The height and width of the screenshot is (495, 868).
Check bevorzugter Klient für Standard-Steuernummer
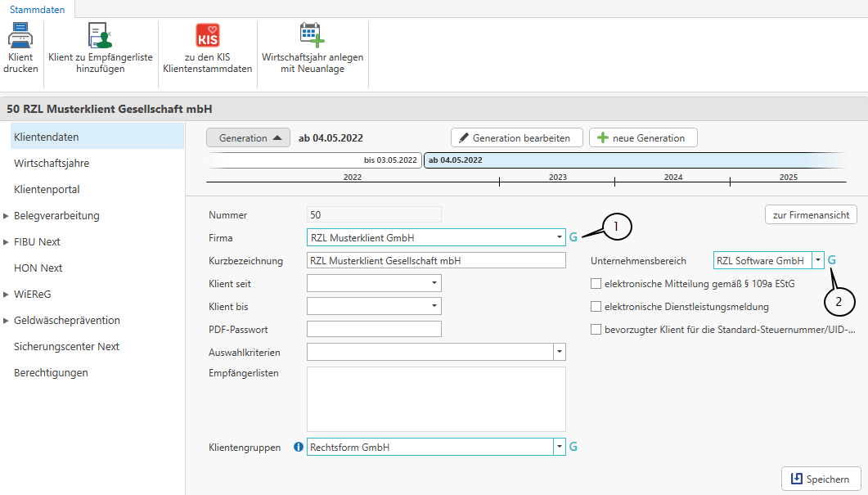click(x=596, y=330)
